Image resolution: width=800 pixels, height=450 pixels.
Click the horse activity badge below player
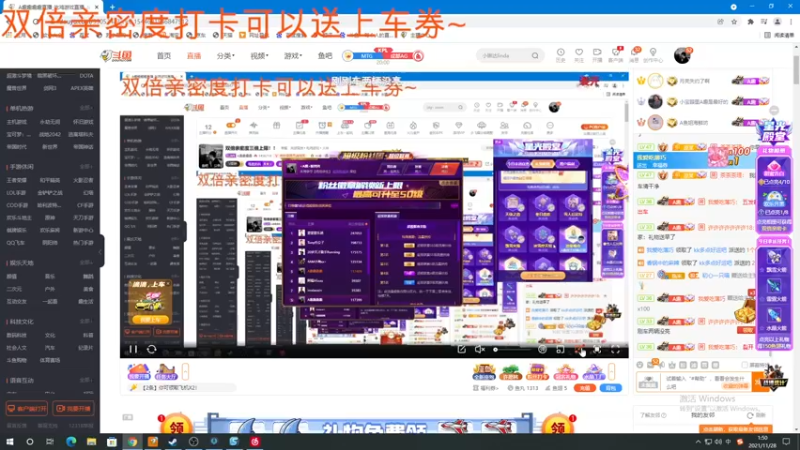coord(166,371)
